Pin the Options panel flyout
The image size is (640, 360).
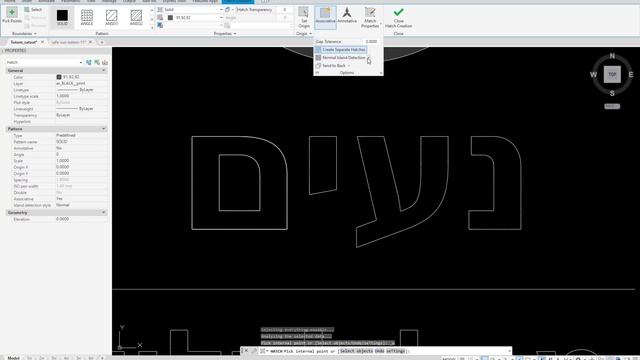[x=317, y=73]
